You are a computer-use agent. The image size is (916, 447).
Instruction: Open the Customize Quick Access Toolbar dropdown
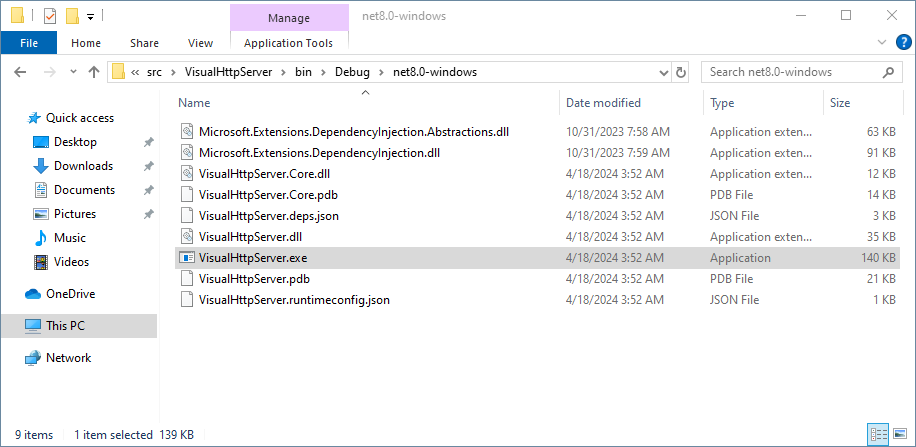pyautogui.click(x=91, y=17)
